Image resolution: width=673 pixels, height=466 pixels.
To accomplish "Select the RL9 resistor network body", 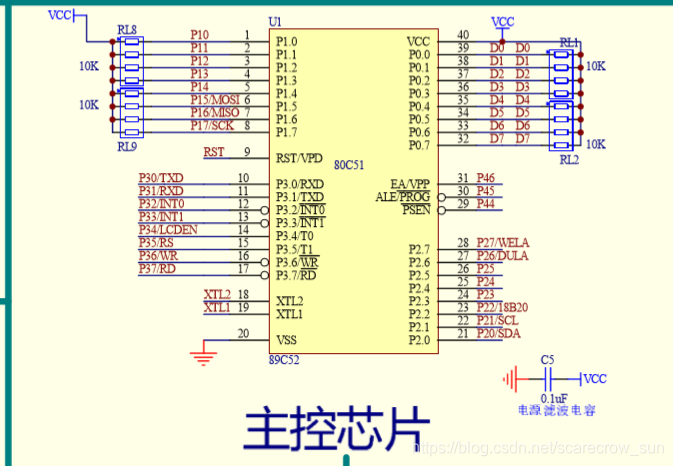I will (132, 113).
